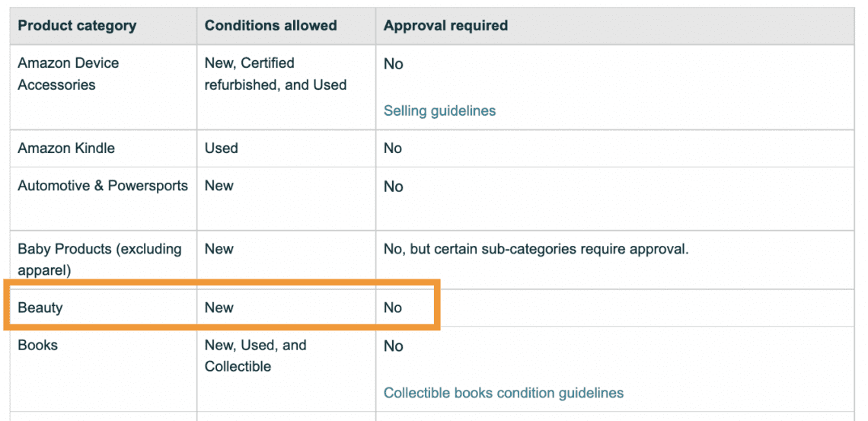Click 'New' condition for Automotive & Powersports
This screenshot has height=421, width=868.
[219, 186]
